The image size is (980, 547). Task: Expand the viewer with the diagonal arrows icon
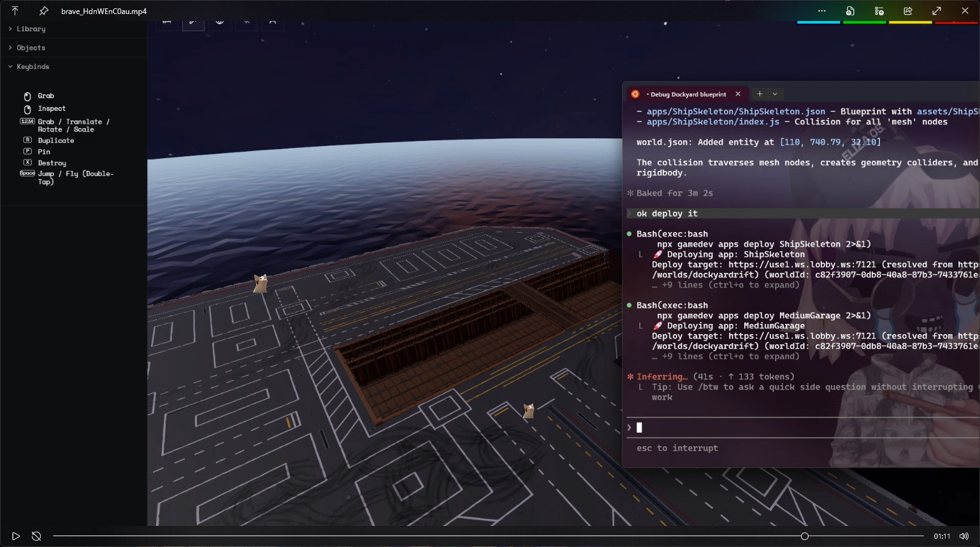[937, 11]
